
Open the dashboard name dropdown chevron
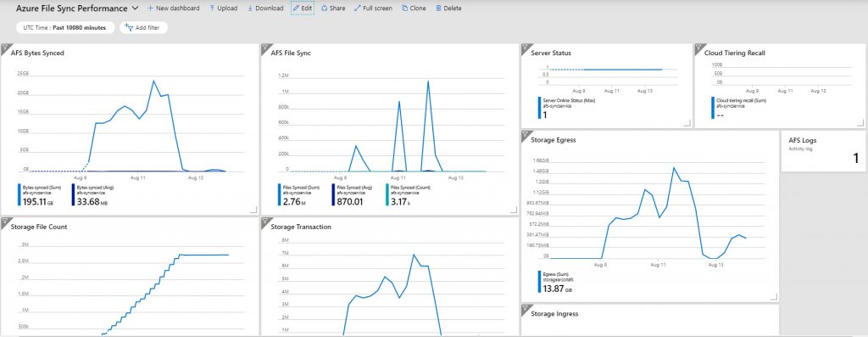[136, 8]
